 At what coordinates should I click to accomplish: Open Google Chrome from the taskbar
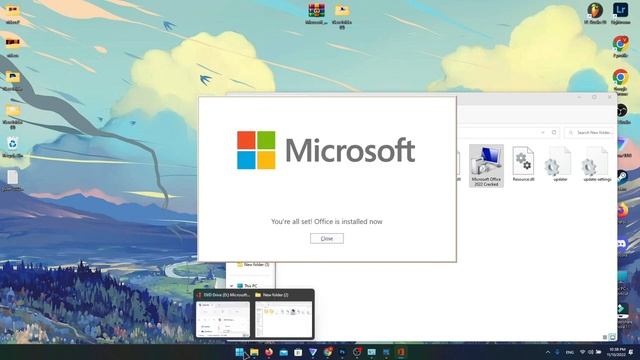(x=328, y=352)
